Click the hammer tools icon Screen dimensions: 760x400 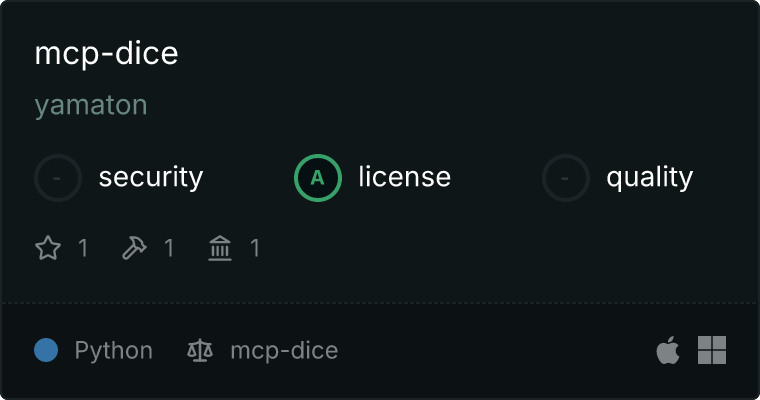coord(134,248)
